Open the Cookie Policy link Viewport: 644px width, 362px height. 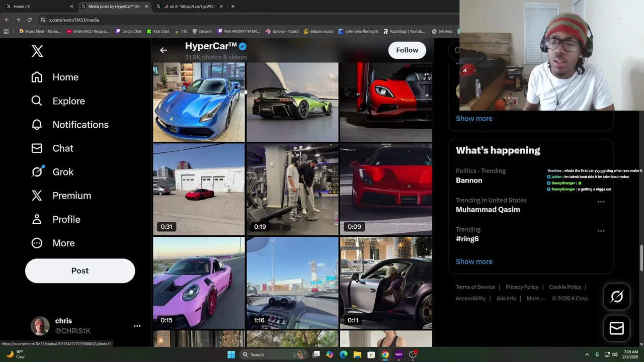pos(565,287)
